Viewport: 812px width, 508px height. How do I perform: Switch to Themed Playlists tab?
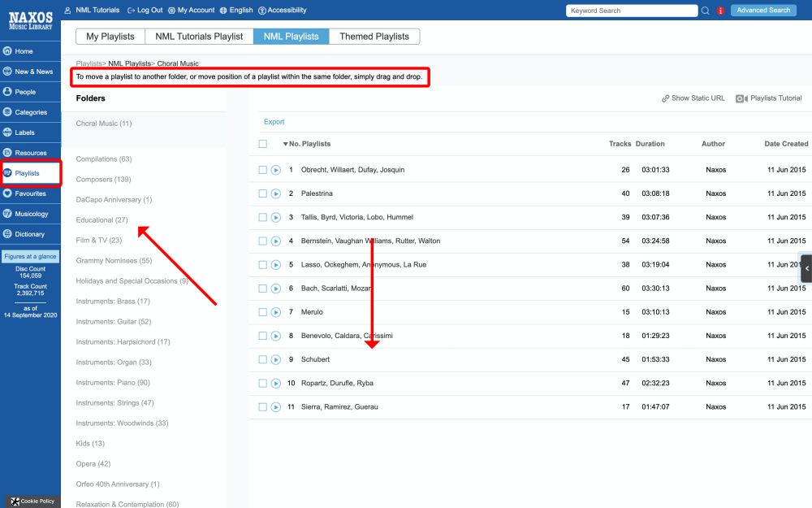[x=374, y=37]
